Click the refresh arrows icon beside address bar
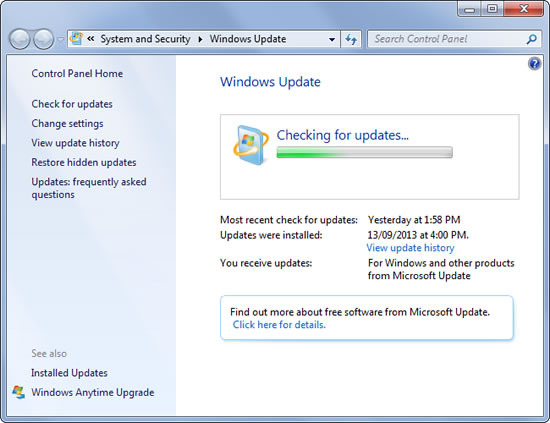This screenshot has width=550, height=423. point(351,39)
